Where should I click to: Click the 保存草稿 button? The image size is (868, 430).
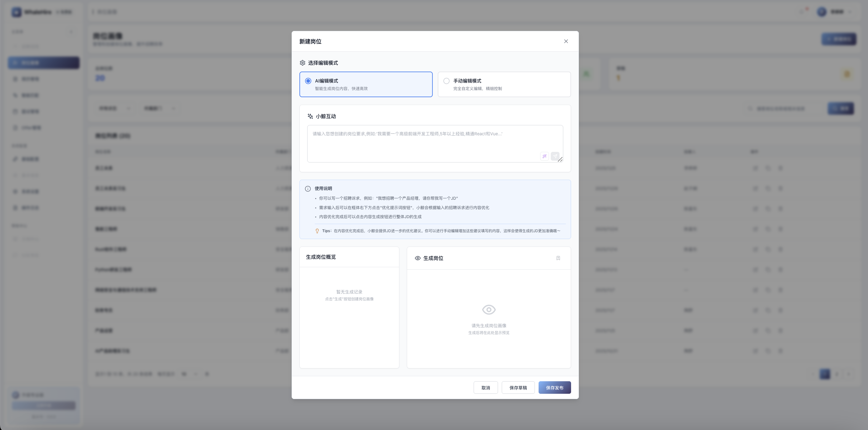[518, 387]
